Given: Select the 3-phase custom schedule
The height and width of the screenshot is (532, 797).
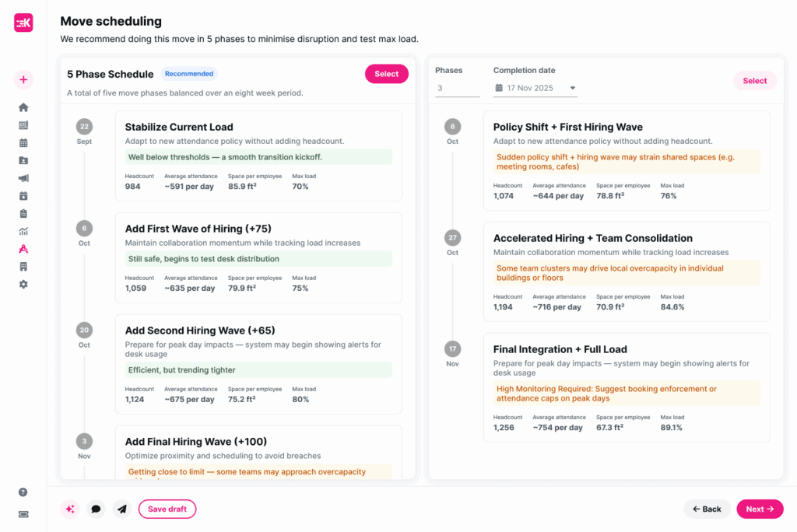Looking at the screenshot, I should click(x=754, y=81).
